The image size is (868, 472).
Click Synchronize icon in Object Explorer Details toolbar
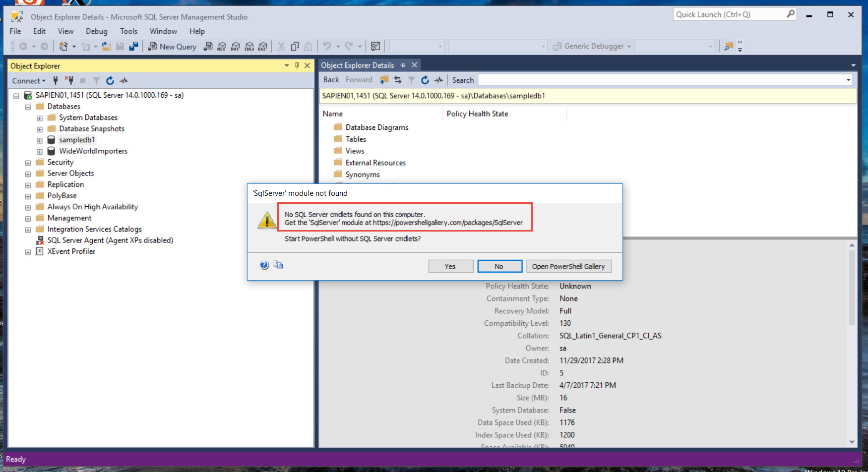[x=398, y=80]
